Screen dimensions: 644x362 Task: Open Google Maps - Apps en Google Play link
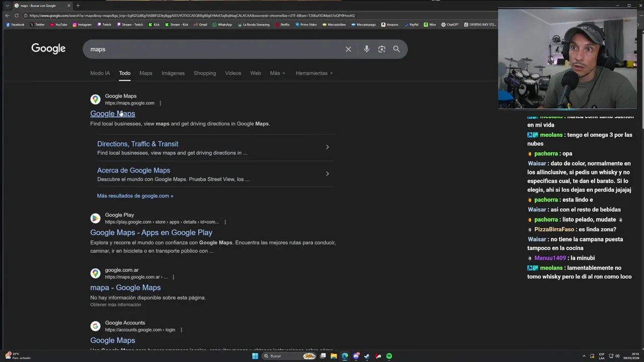coord(151,232)
